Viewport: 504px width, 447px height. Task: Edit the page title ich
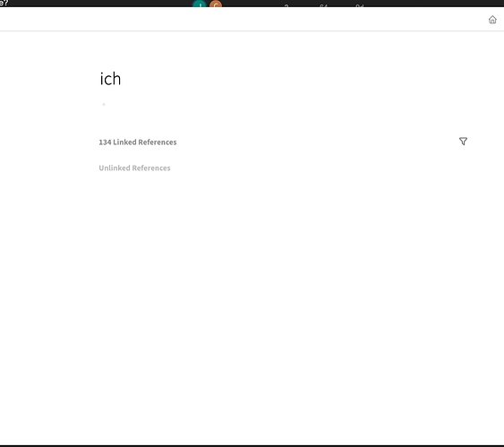click(110, 79)
